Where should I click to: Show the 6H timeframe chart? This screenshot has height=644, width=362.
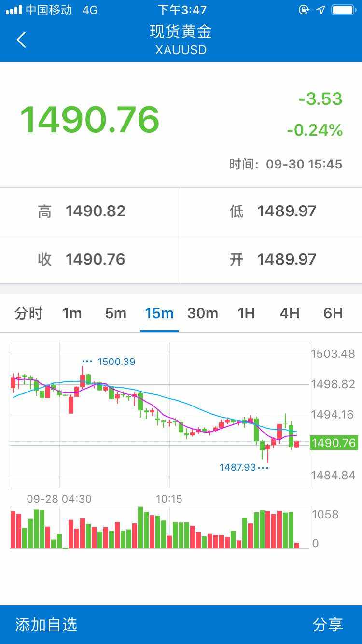coord(333,313)
